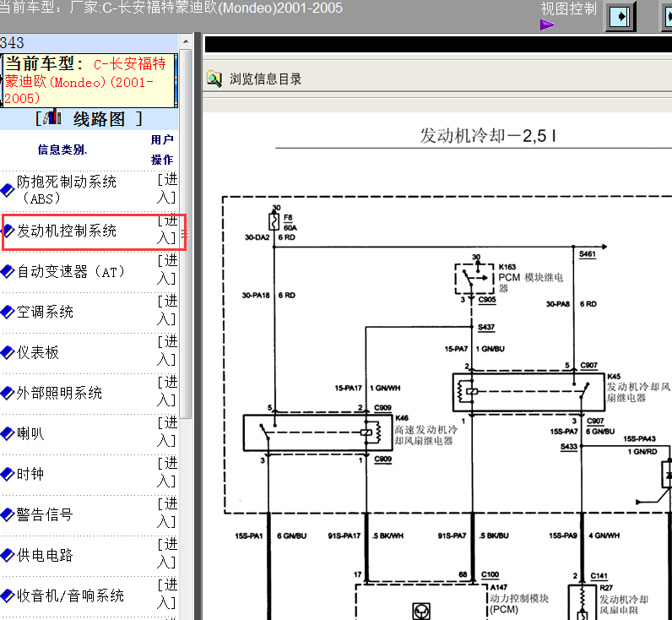Click [进入] for 供电电路
Screen dimensions: 672x620
167,553
